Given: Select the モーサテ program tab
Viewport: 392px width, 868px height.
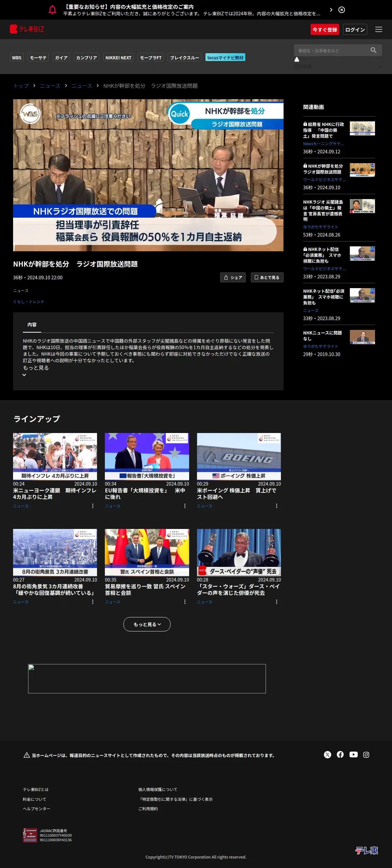Looking at the screenshot, I should click(38, 58).
